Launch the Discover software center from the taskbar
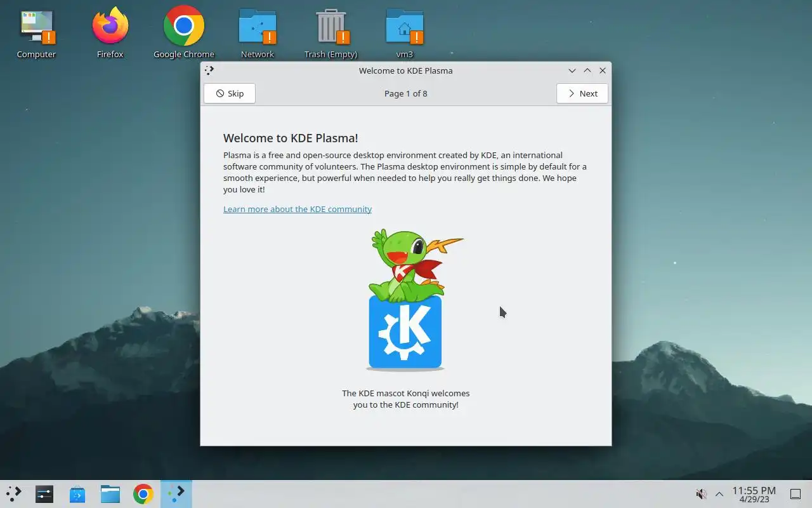Screen dimensions: 812x508 click(77, 494)
